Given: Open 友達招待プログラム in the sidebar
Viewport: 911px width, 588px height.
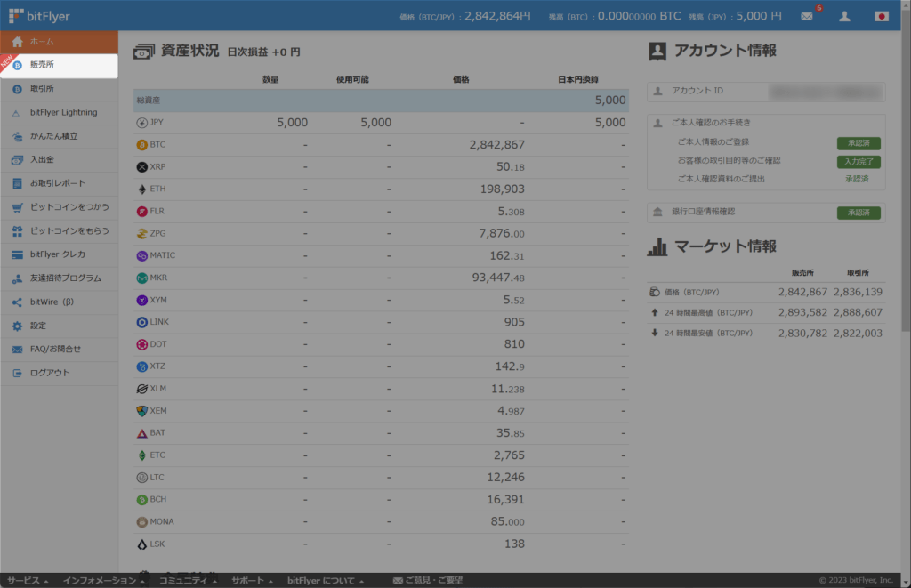Looking at the screenshot, I should (60, 278).
